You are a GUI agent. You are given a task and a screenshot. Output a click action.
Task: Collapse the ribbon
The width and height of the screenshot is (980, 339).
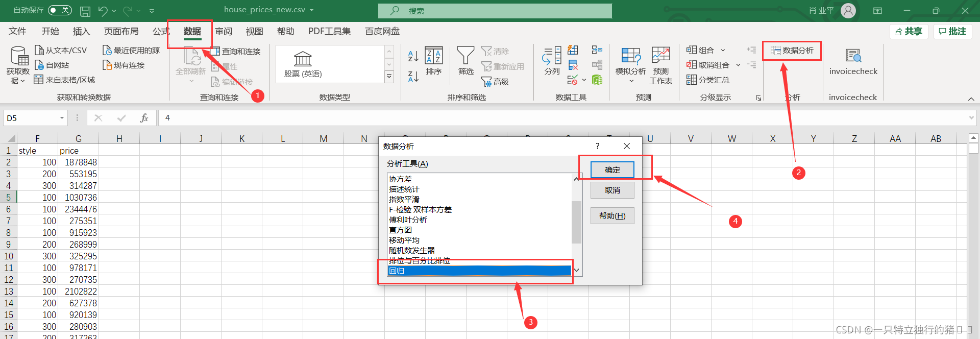971,99
